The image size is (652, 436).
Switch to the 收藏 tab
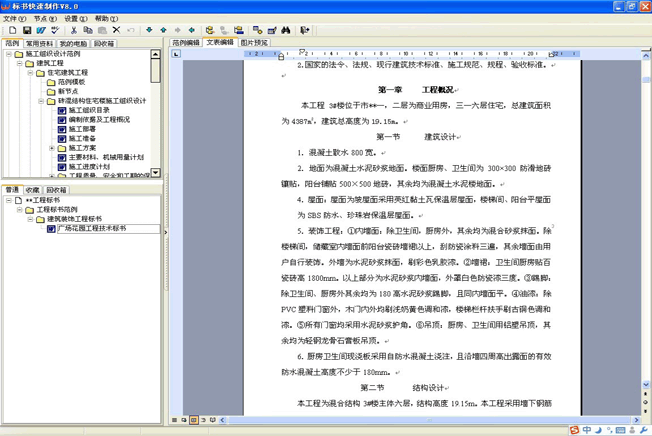point(32,190)
